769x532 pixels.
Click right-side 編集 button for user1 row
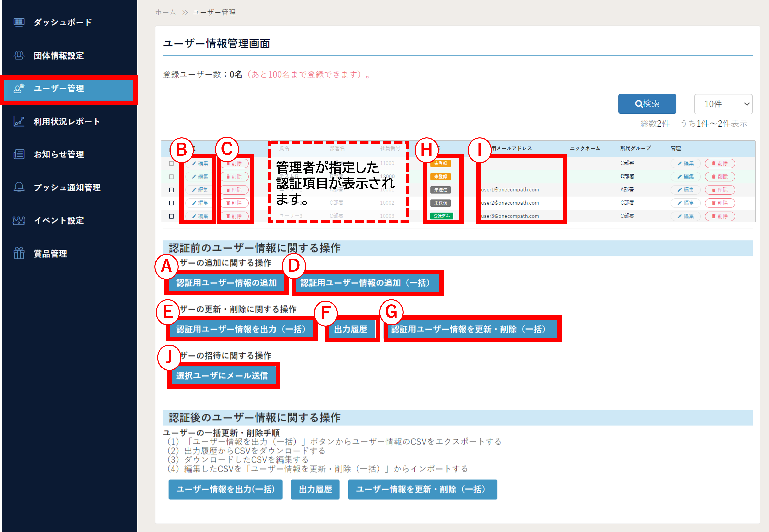tap(685, 190)
